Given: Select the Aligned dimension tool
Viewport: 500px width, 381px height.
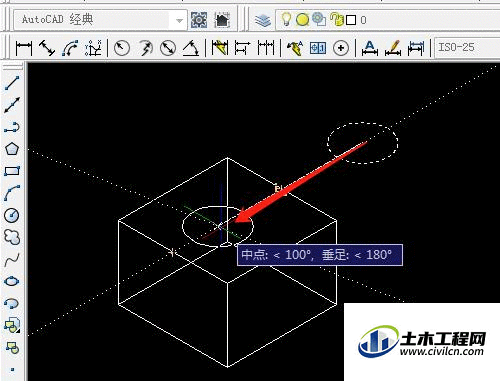Looking at the screenshot, I should [x=47, y=48].
